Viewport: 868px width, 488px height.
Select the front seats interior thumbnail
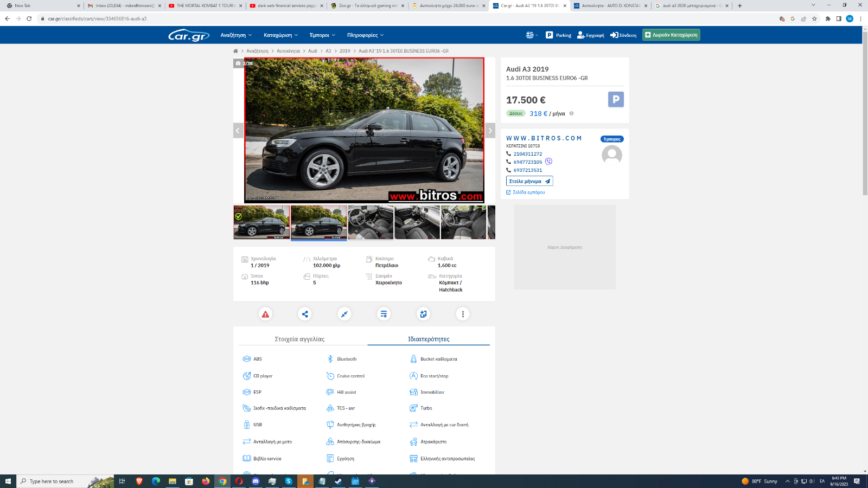[x=463, y=222]
